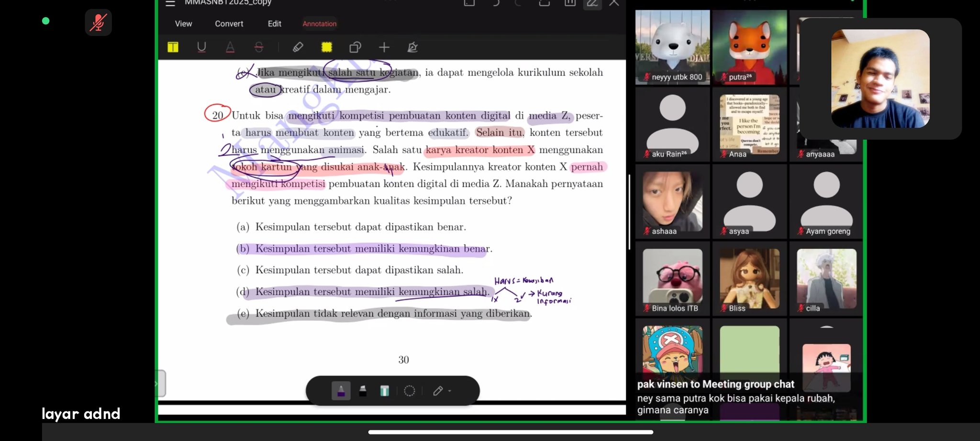The width and height of the screenshot is (980, 441).
Task: Select the fountain pen signature tool
Action: [412, 47]
